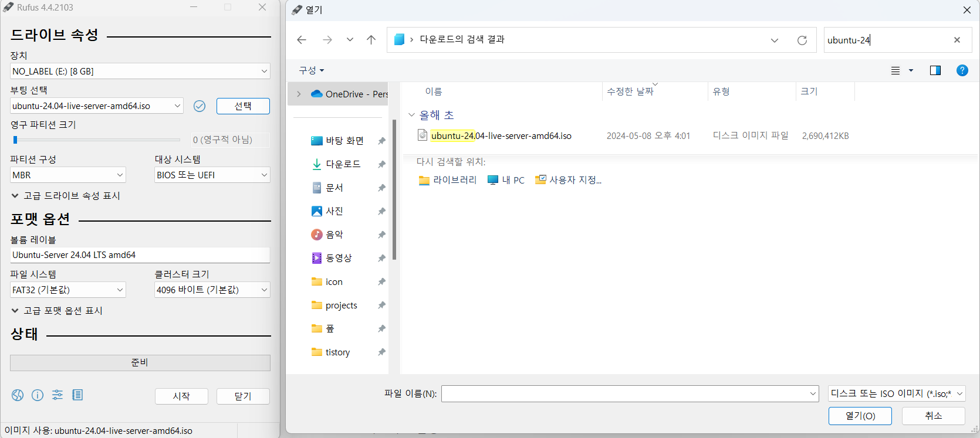
Task: Open help question mark icon
Action: [962, 70]
